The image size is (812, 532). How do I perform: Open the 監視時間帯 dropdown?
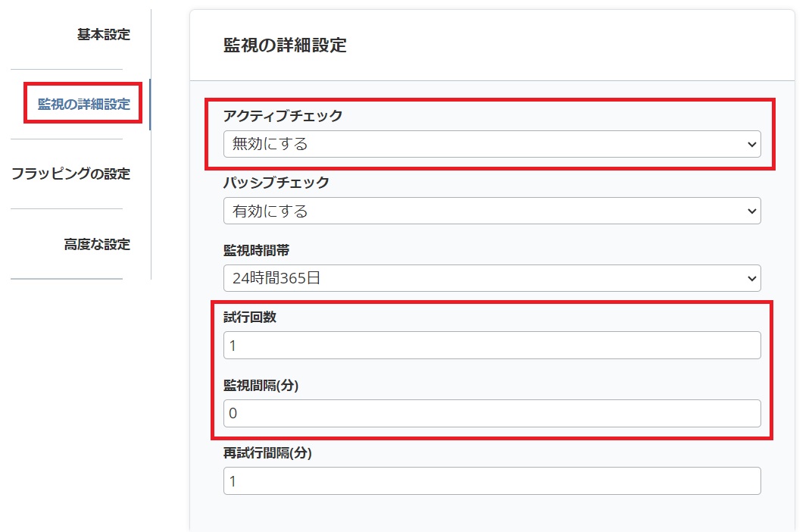[x=492, y=278]
